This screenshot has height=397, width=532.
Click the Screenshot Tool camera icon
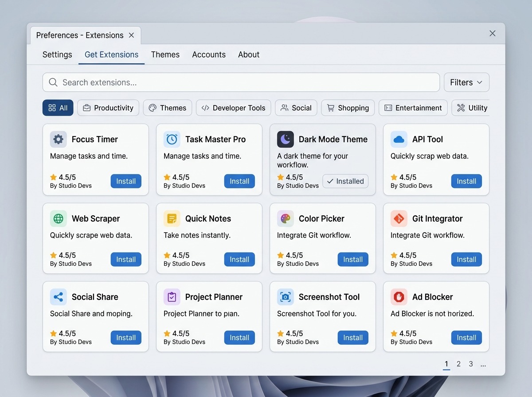[x=285, y=297]
